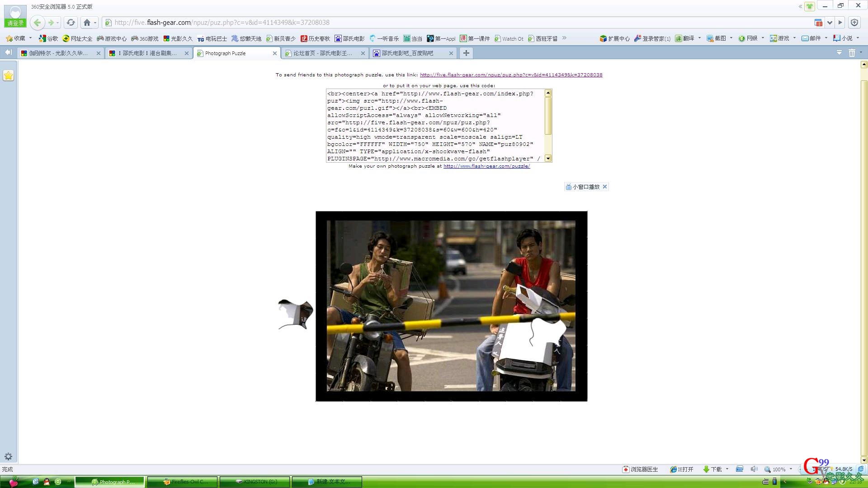
Task: Open the 100% zoom level dropdown
Action: pos(791,469)
